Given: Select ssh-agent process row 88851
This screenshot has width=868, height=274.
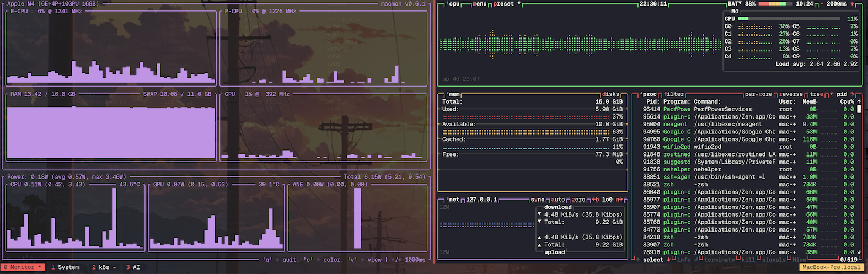Looking at the screenshot, I should (748, 177).
